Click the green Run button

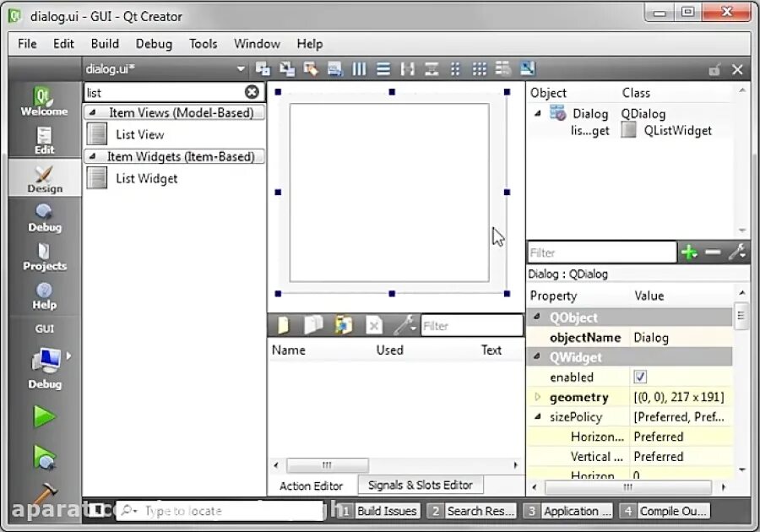44,416
